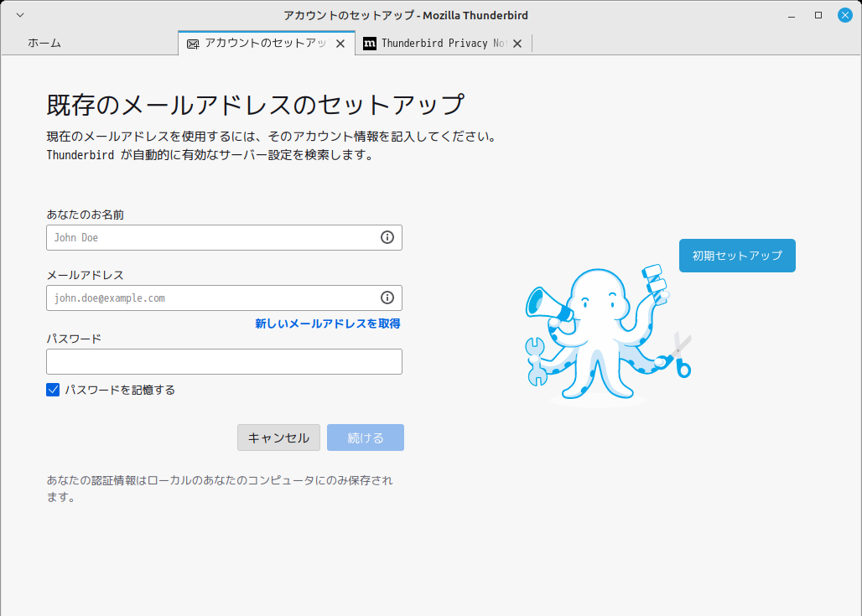The height and width of the screenshot is (616, 862).
Task: Maximize the Thunderbird window
Action: point(818,15)
